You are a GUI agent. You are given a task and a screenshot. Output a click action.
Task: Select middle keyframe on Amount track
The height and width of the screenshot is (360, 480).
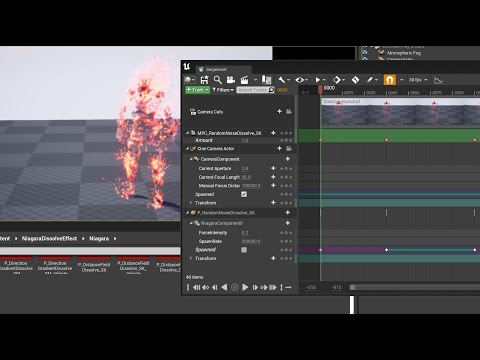coord(386,140)
